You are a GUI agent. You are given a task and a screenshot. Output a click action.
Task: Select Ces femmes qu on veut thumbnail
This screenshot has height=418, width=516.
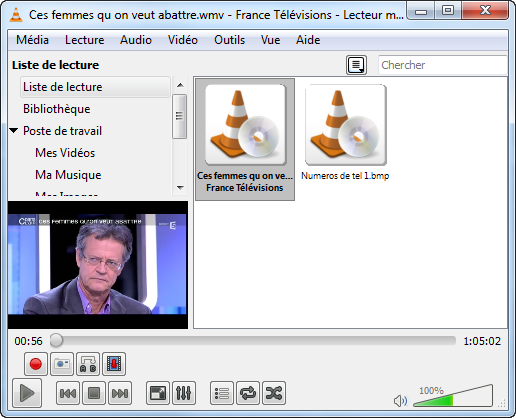pos(245,139)
